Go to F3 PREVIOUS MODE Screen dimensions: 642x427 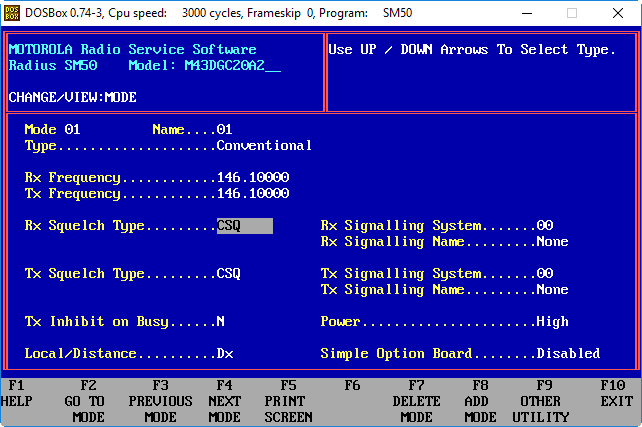(160, 400)
